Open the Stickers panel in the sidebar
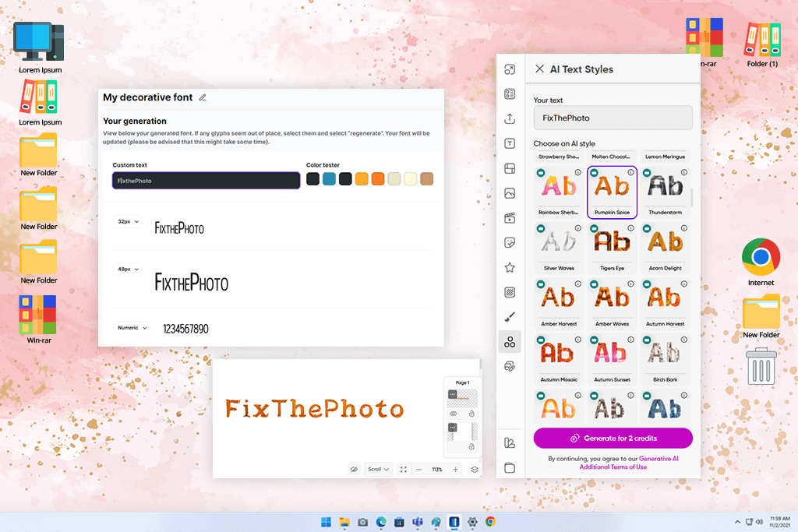Image resolution: width=798 pixels, height=532 pixels. pyautogui.click(x=510, y=242)
